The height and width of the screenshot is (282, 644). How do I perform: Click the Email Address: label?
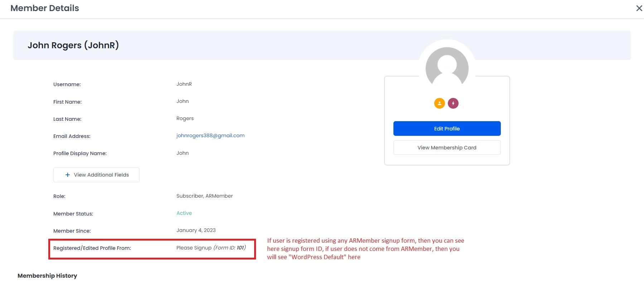72,136
